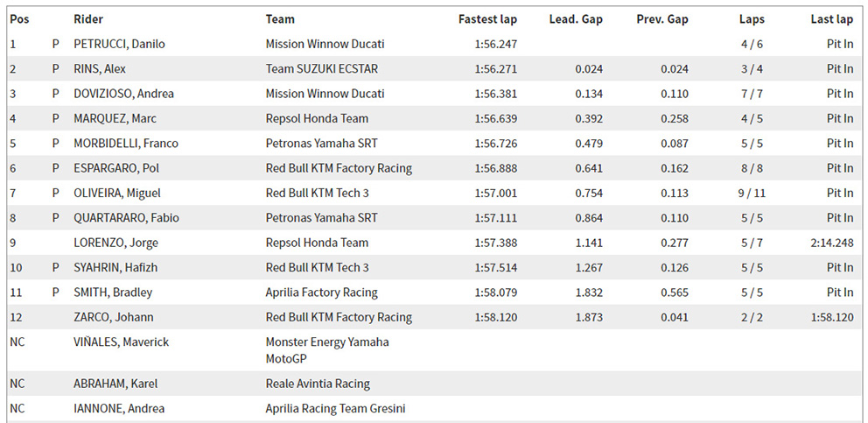This screenshot has height=423, width=868.
Task: Open QUARTARARO, Fabio rider entry
Action: tap(120, 218)
